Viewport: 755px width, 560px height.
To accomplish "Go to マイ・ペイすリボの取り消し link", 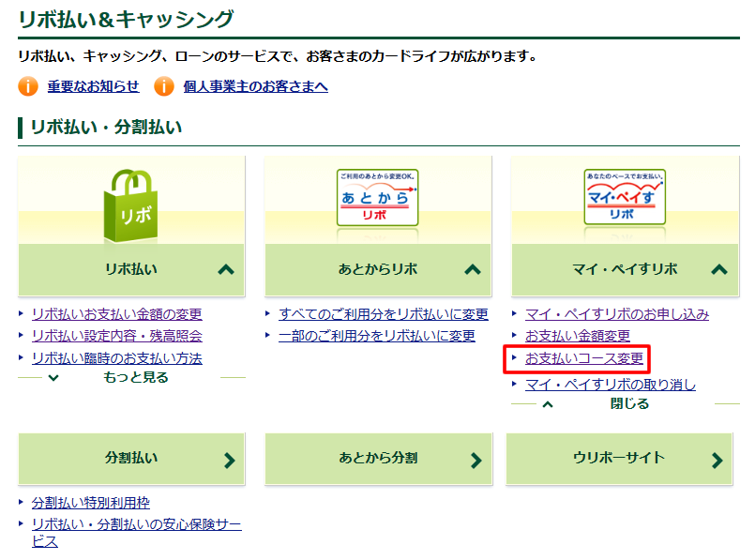I will (x=610, y=385).
